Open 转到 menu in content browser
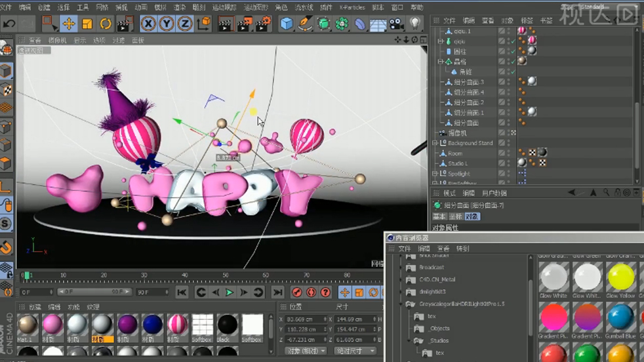644x362 pixels. tap(462, 249)
